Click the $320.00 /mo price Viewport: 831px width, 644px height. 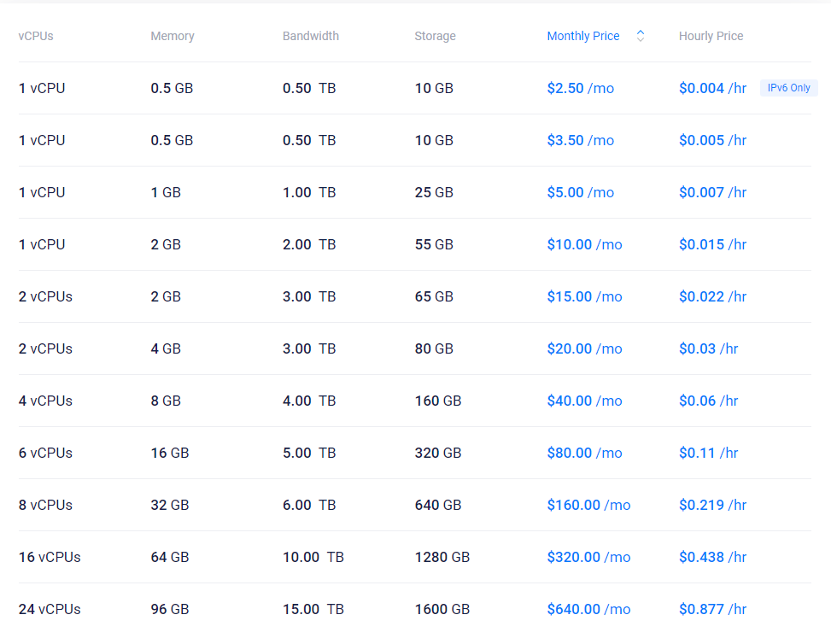pos(588,557)
